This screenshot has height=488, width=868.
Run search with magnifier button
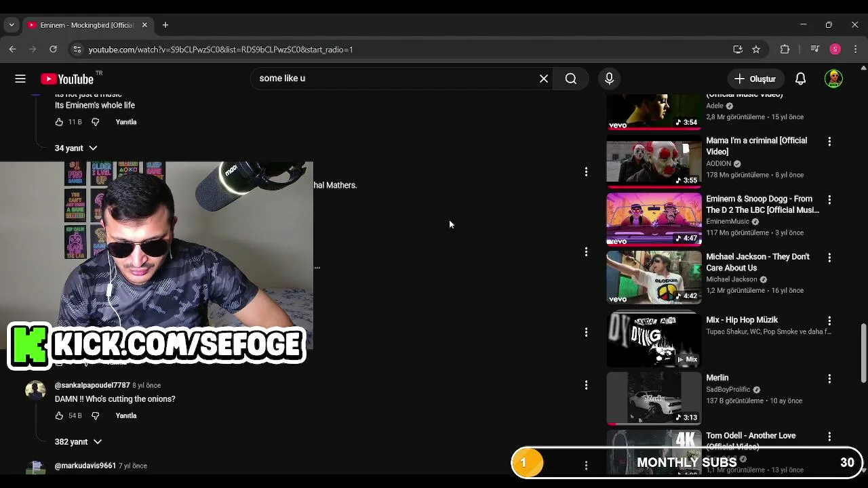pyautogui.click(x=571, y=79)
